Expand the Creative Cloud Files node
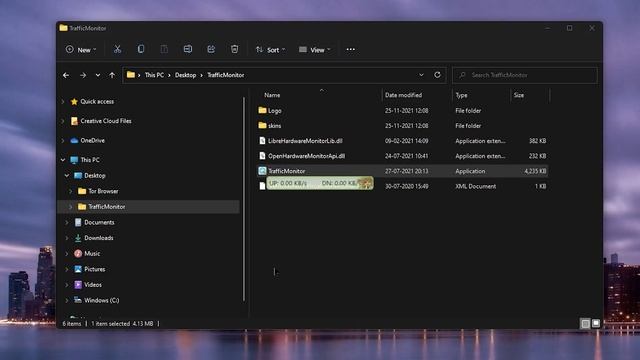Image resolution: width=640 pixels, height=360 pixels. click(x=63, y=121)
